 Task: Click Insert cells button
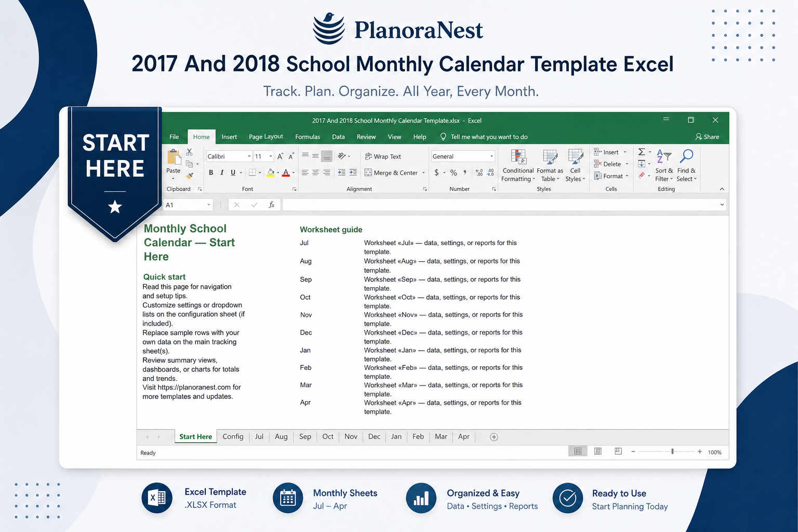click(610, 152)
